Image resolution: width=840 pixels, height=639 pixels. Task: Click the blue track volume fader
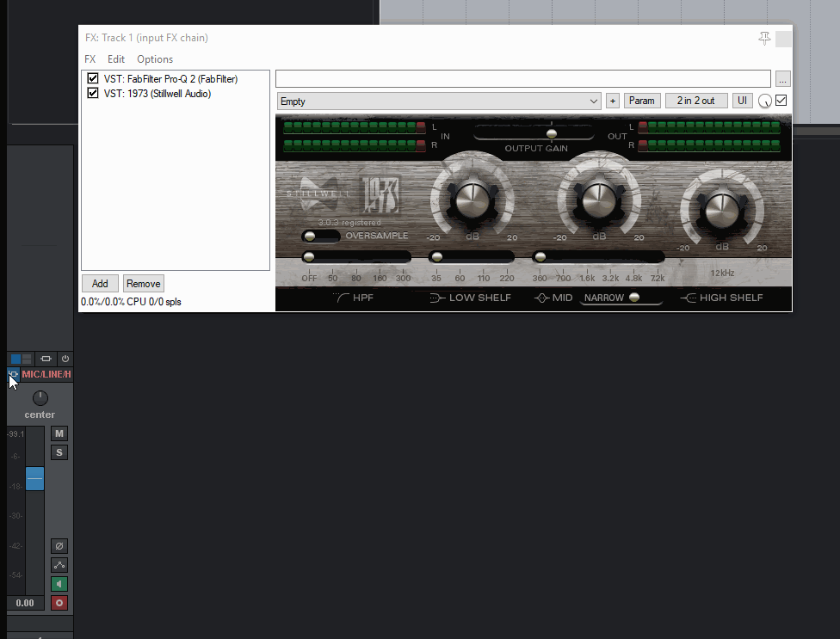click(34, 478)
